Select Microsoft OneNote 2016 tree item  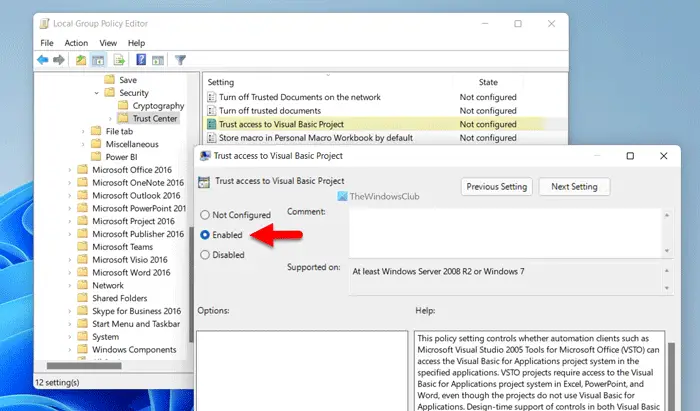point(138,183)
